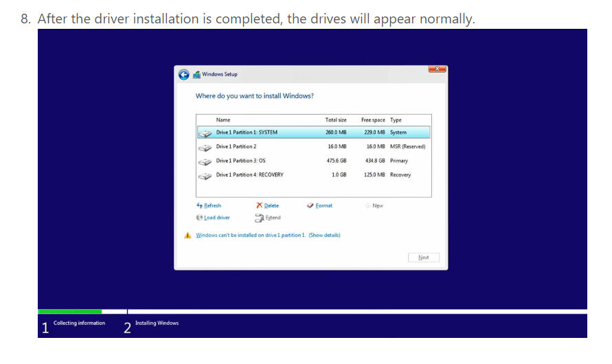Click the Windows Setup title icon
The image size is (612, 364).
click(196, 74)
